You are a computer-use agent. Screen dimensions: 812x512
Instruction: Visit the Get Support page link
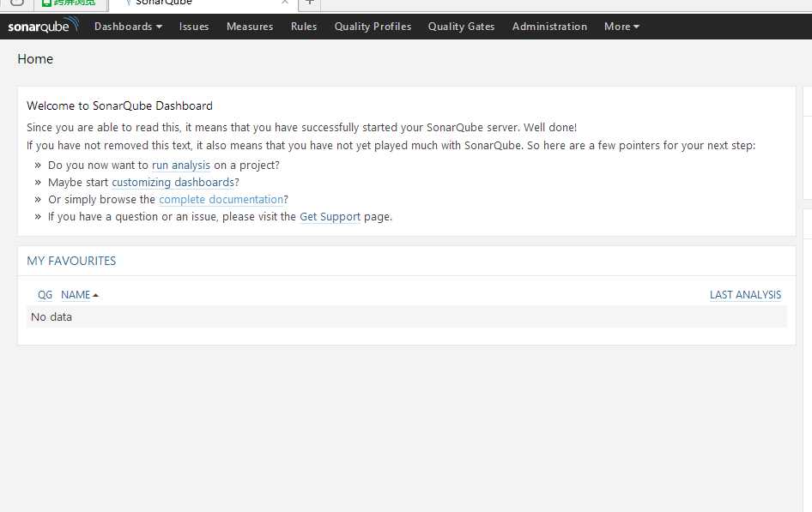pos(330,216)
